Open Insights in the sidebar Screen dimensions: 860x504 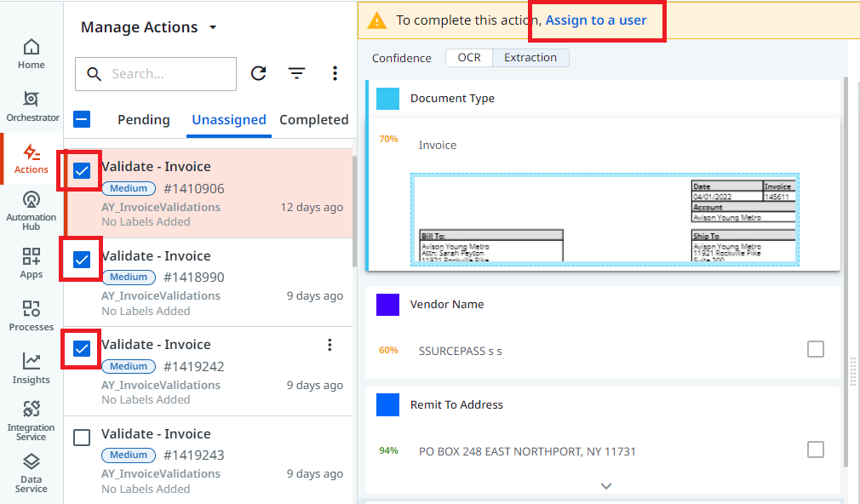(x=32, y=369)
